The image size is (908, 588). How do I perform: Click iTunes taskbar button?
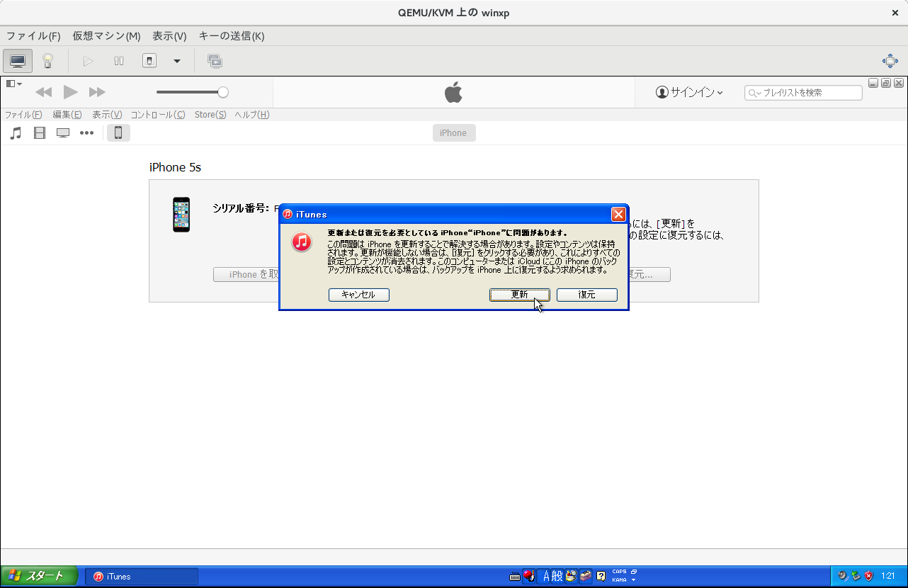142,577
